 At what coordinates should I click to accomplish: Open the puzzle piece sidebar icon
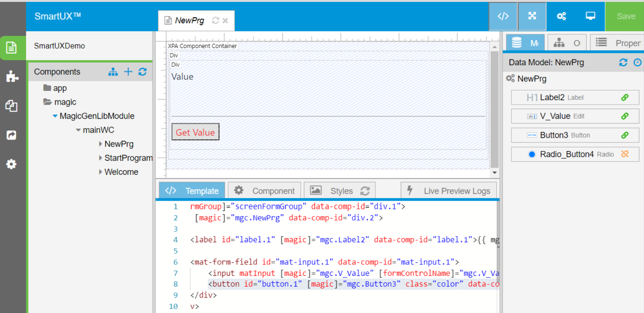click(12, 76)
